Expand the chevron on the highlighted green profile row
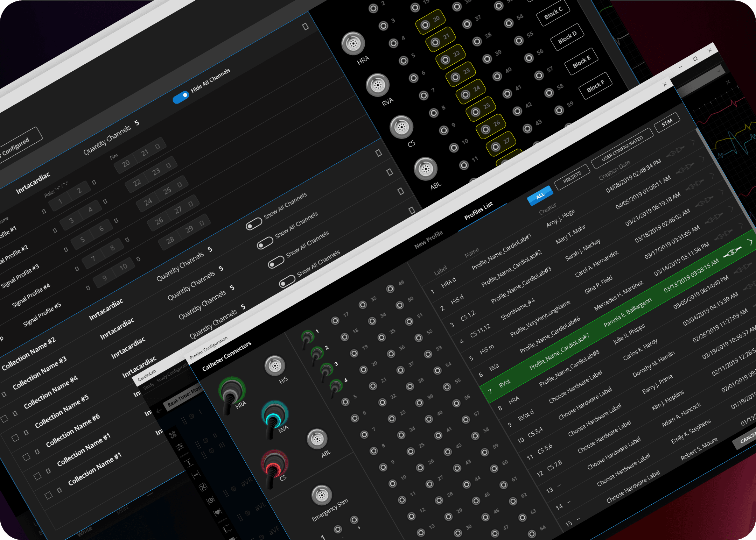The width and height of the screenshot is (756, 540). point(750,242)
